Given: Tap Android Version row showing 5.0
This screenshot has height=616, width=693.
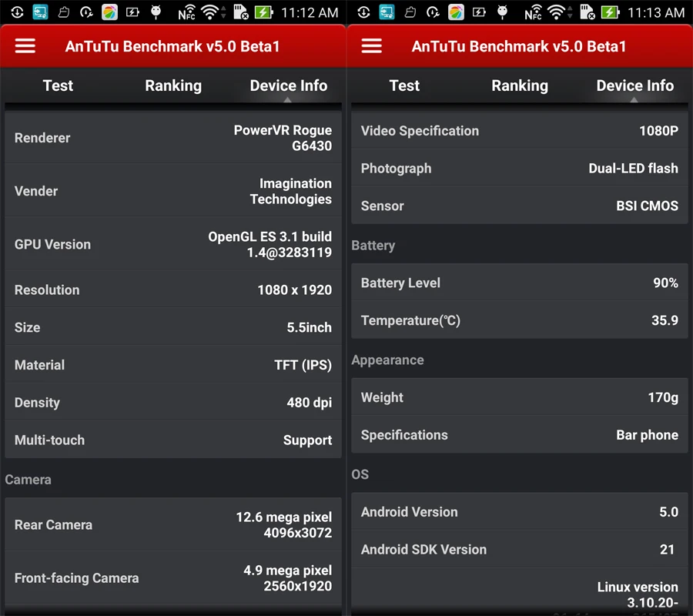Looking at the screenshot, I should coord(520,512).
